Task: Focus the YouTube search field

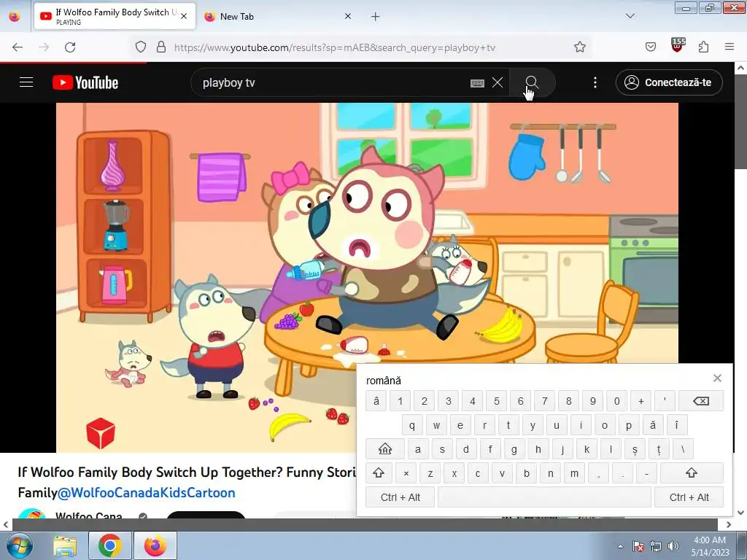Action: (x=333, y=82)
